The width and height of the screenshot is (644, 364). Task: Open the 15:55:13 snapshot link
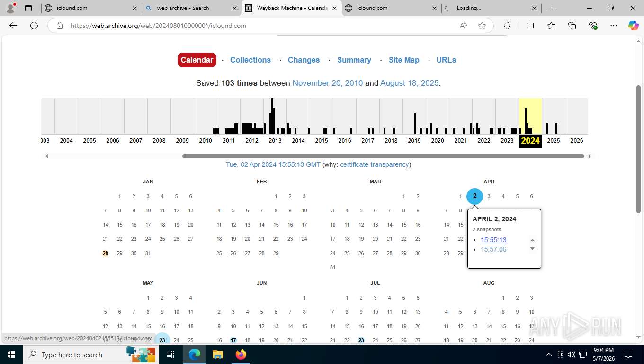click(x=493, y=240)
